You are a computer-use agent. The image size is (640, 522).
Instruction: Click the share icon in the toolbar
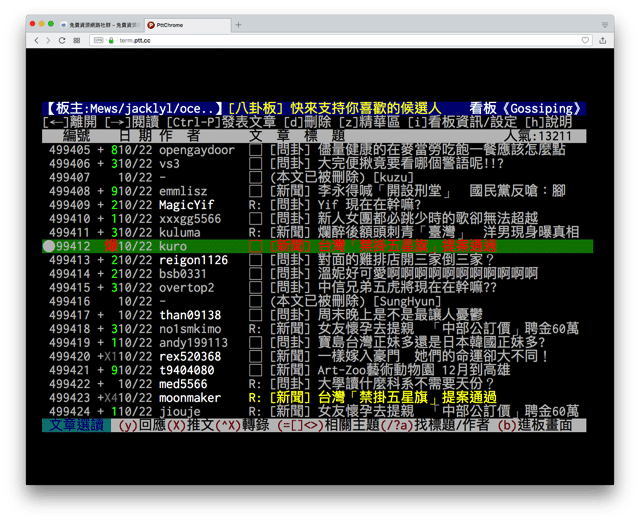tap(603, 41)
